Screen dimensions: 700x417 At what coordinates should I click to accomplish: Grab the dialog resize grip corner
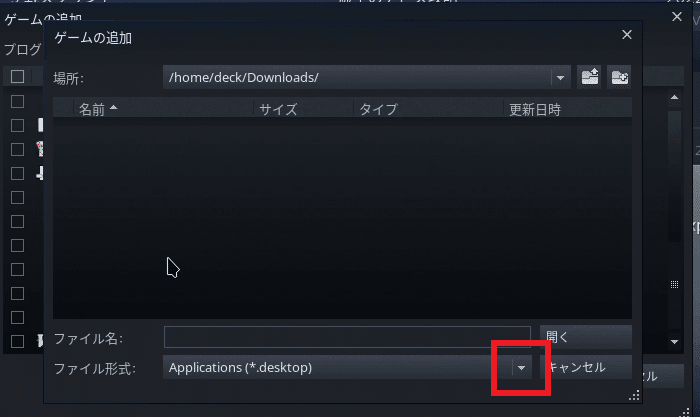pyautogui.click(x=634, y=396)
